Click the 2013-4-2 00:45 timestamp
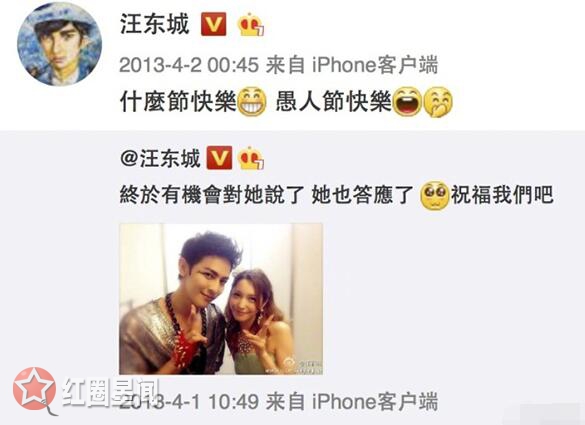585x425 pixels. [189, 65]
